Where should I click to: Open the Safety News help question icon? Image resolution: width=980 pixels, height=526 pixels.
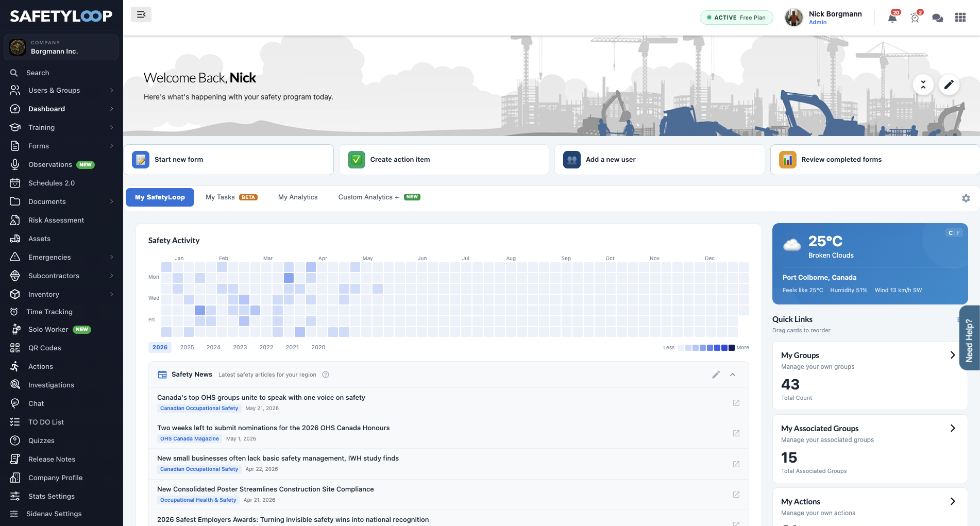(326, 375)
